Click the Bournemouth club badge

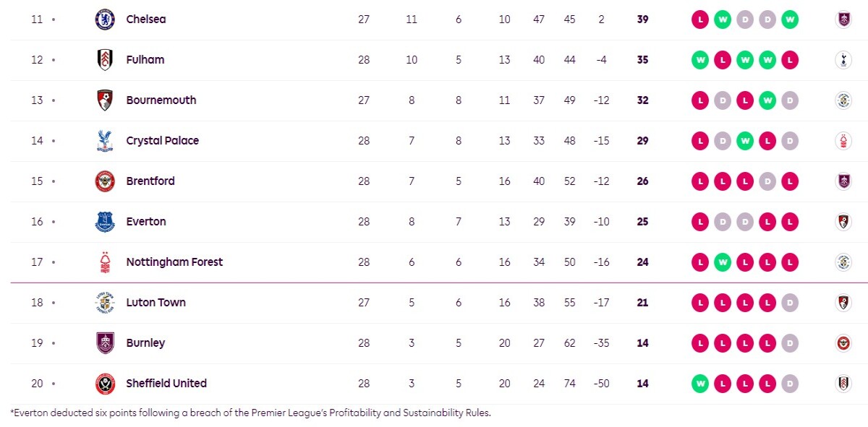[105, 100]
